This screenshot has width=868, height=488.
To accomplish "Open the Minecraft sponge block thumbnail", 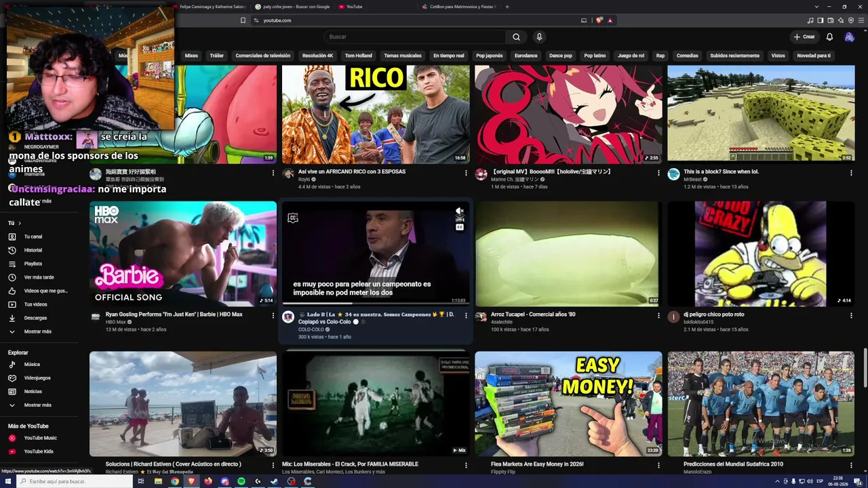I will pyautogui.click(x=761, y=113).
